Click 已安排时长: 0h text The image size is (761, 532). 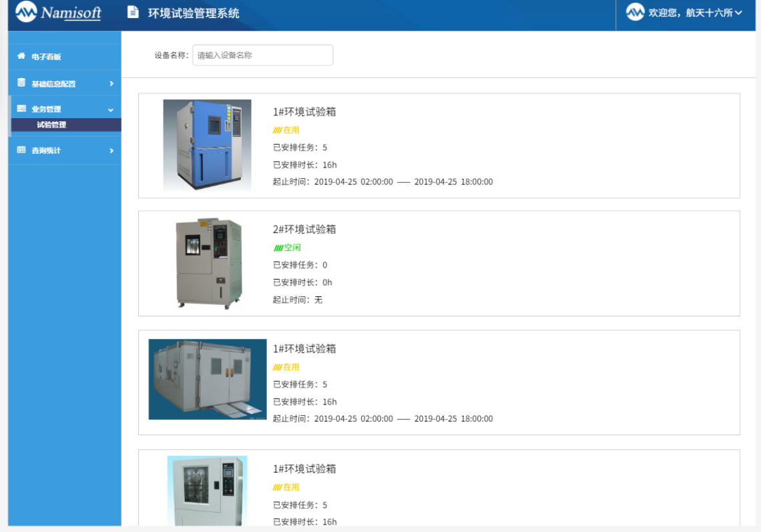click(x=302, y=282)
